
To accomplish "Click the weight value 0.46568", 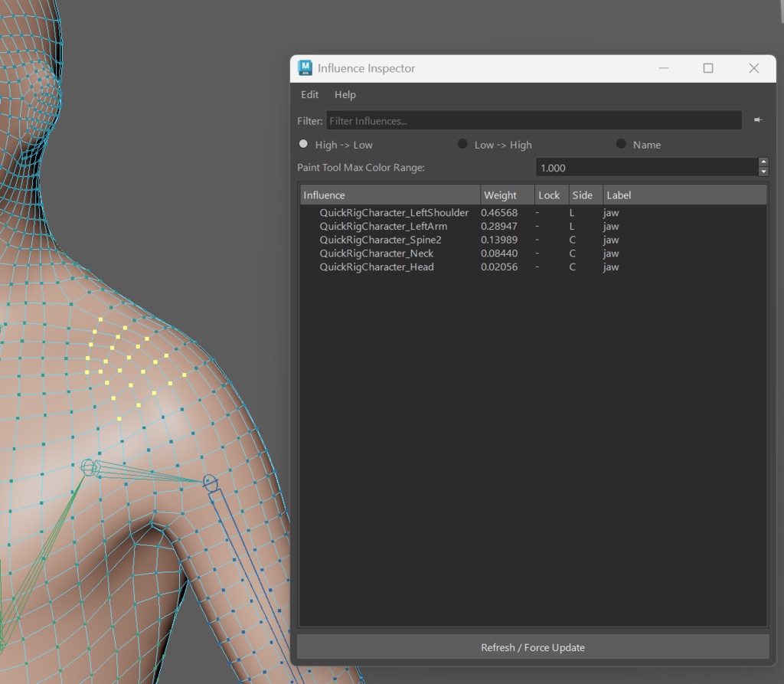I will tap(501, 212).
